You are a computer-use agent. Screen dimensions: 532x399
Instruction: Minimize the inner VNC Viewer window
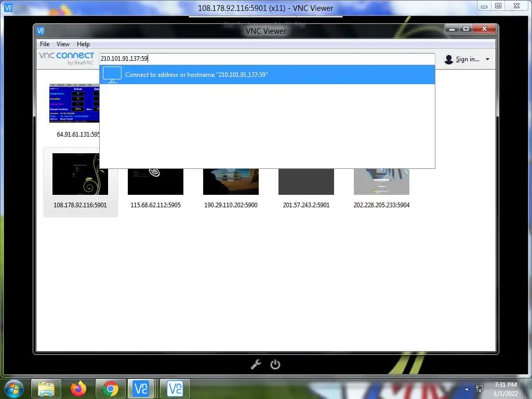[451, 29]
